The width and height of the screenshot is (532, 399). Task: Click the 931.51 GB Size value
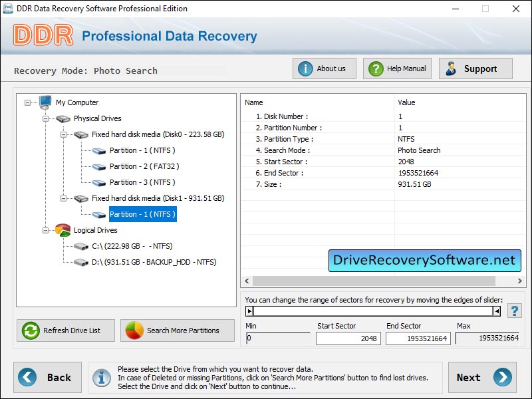pyautogui.click(x=414, y=184)
